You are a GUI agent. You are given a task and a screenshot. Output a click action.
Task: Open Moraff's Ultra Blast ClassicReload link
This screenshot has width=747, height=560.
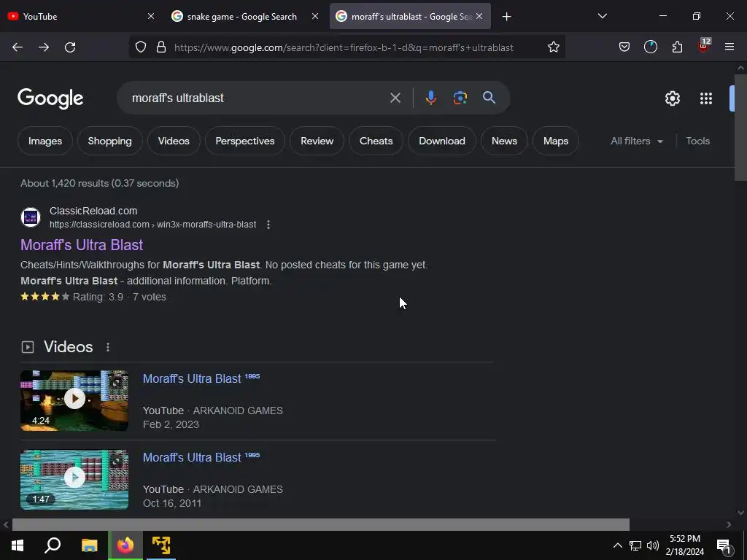pyautogui.click(x=82, y=245)
